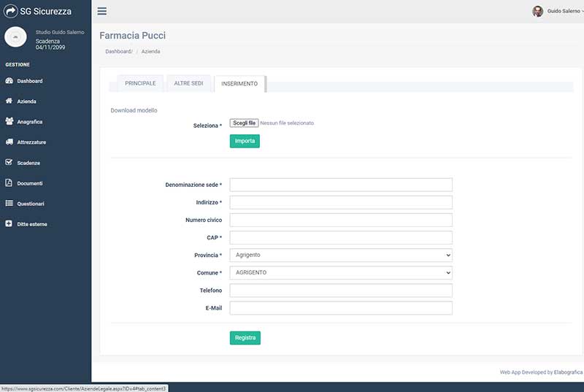This screenshot has width=584, height=392.
Task: Focus the Numero civico input field
Action: (x=341, y=220)
